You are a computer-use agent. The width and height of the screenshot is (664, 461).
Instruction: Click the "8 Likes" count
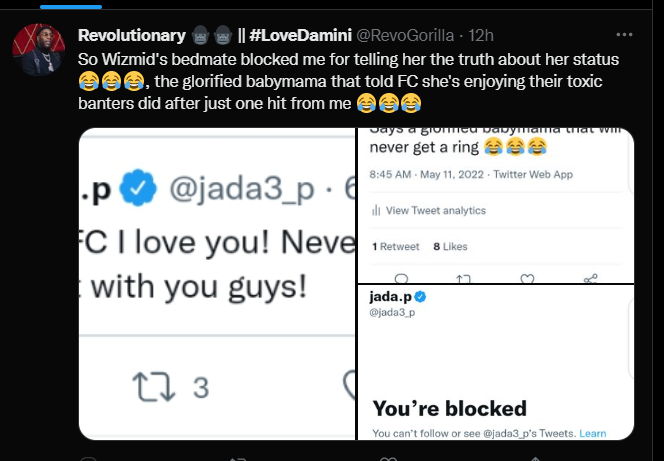[x=450, y=246]
